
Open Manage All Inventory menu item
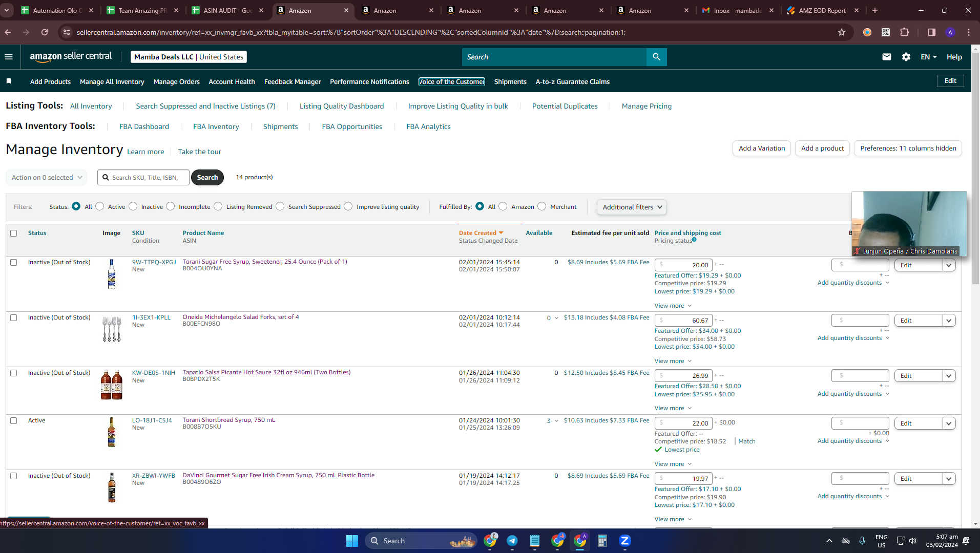pos(112,81)
